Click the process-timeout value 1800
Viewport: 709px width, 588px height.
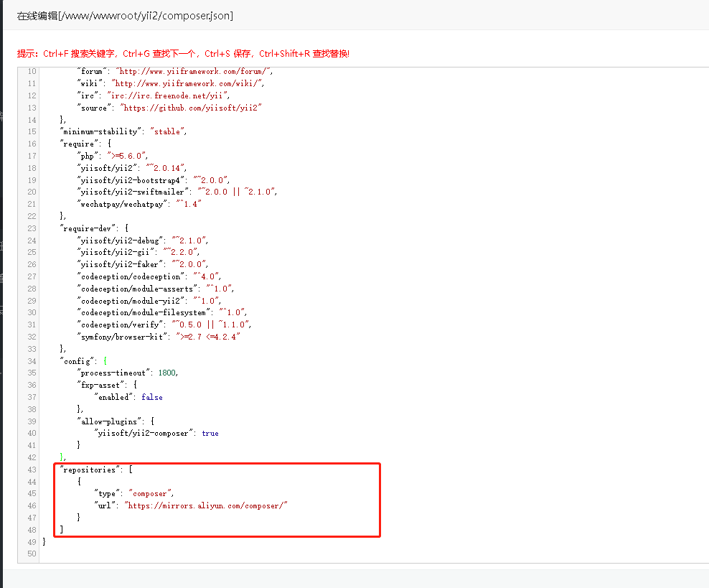(166, 373)
